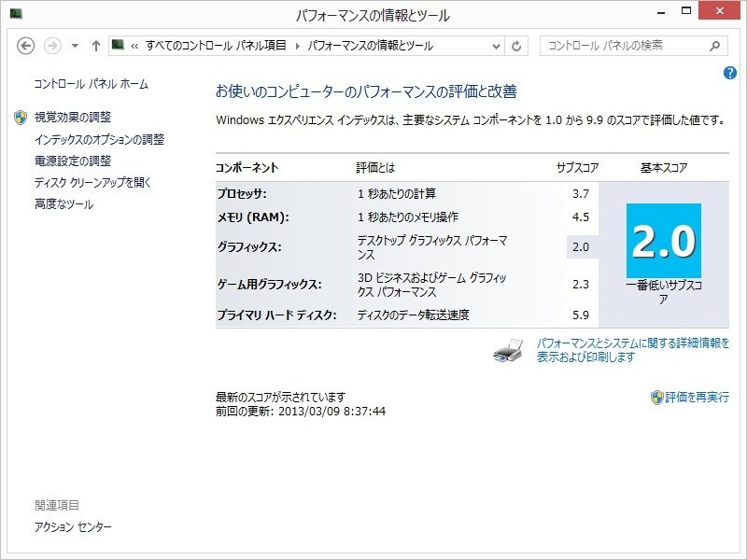Open パフォーマンスとシステムに関する詳細情報を表示および印刷します

click(633, 350)
